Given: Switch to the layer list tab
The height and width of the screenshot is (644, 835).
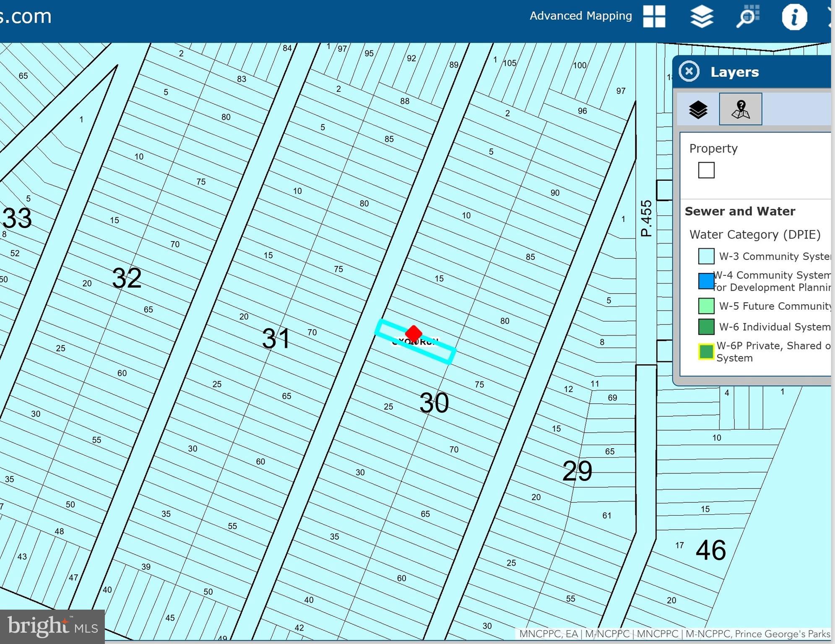Looking at the screenshot, I should [698, 109].
